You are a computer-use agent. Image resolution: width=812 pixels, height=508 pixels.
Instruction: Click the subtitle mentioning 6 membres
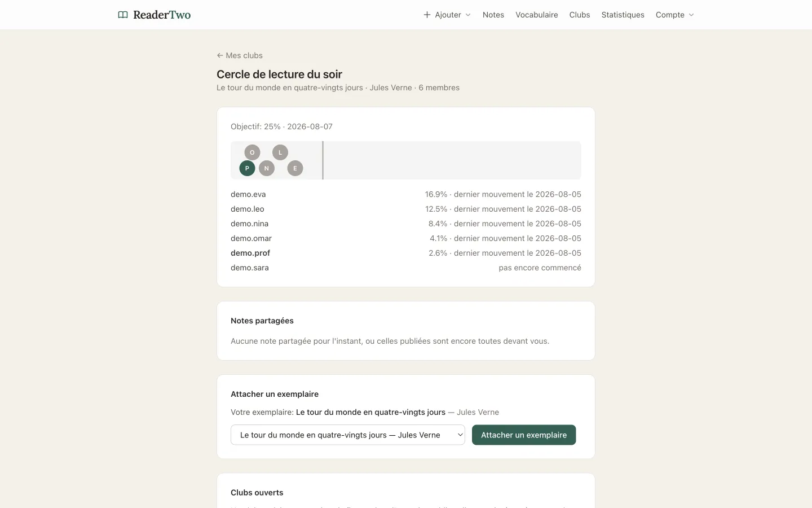338,87
